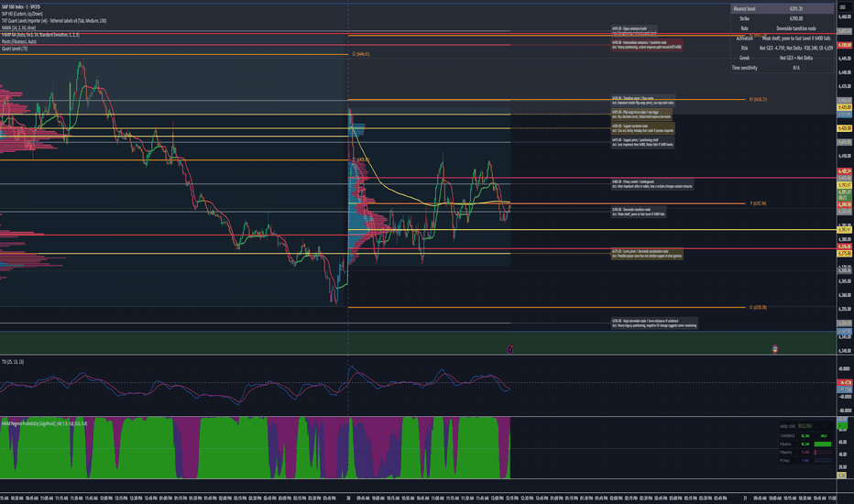The height and width of the screenshot is (504, 854).
Task: Select the VWAP AA indicator legend
Action: [40, 34]
